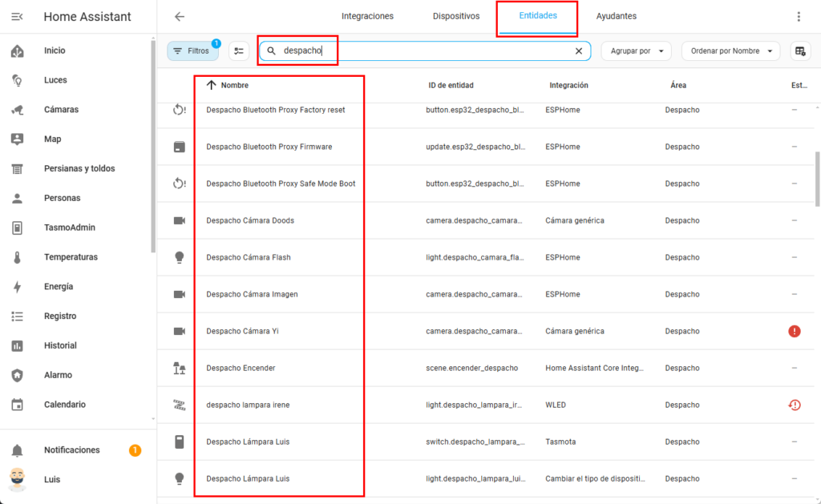Click the despacho search input field
821x504 pixels.
(x=425, y=51)
